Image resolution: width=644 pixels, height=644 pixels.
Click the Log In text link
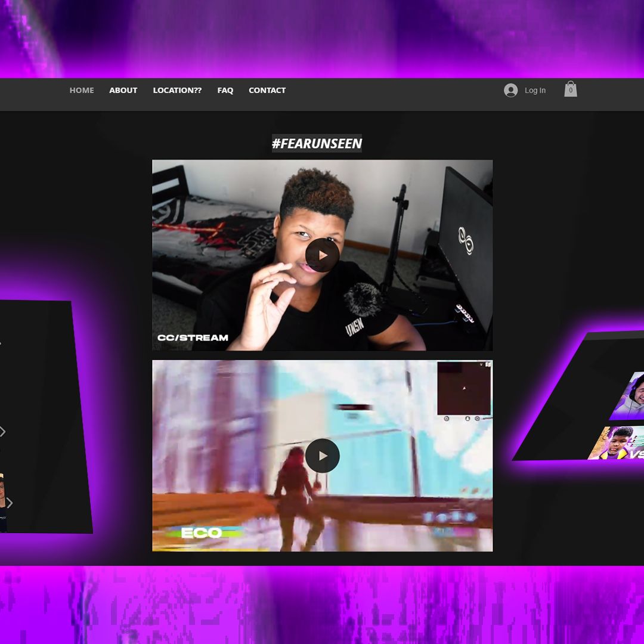click(535, 91)
